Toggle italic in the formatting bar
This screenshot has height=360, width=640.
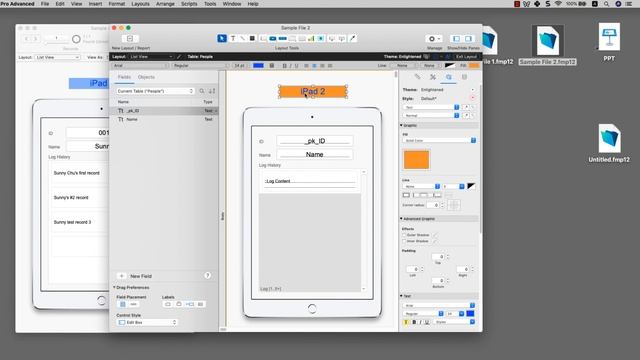click(290, 66)
